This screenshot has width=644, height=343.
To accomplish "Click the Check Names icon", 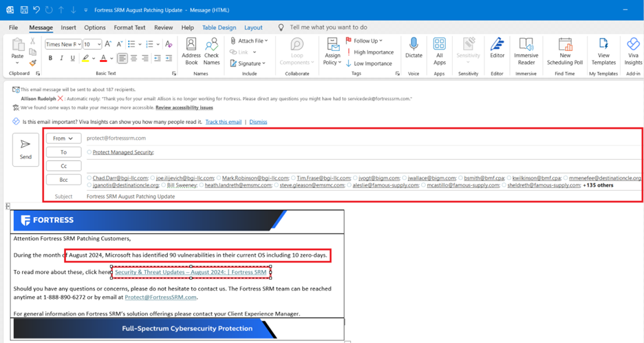I will point(211,48).
